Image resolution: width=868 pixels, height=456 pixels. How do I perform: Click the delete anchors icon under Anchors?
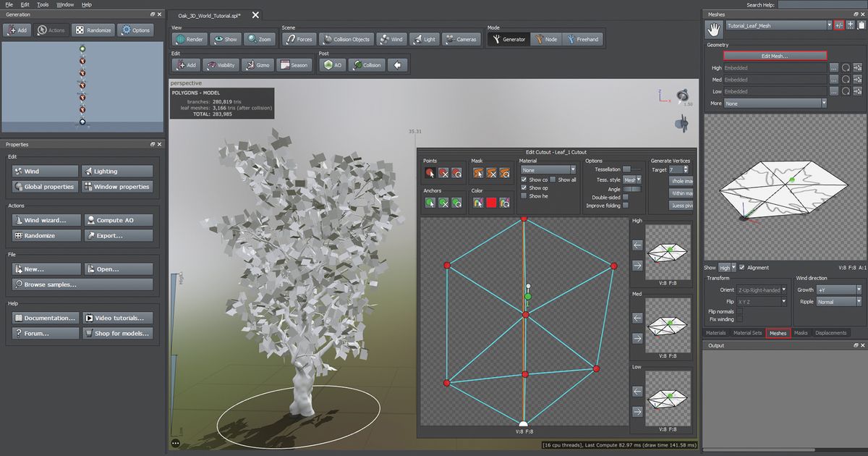[x=443, y=202]
